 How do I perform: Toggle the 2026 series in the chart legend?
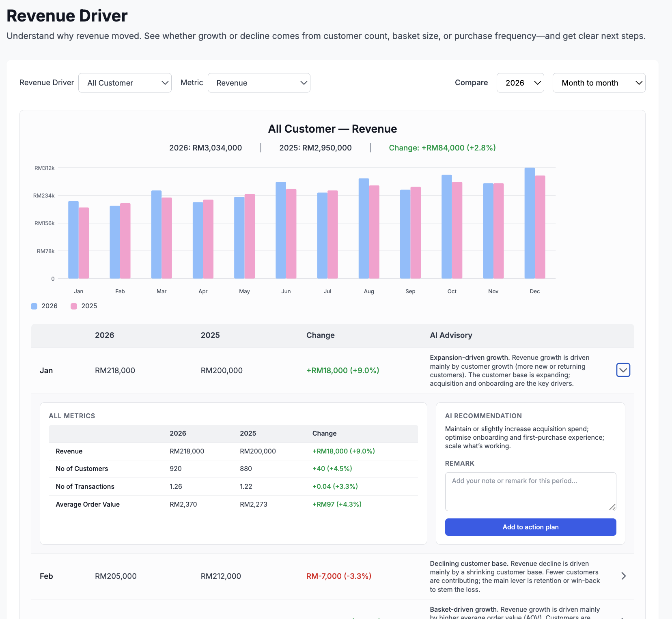44,306
